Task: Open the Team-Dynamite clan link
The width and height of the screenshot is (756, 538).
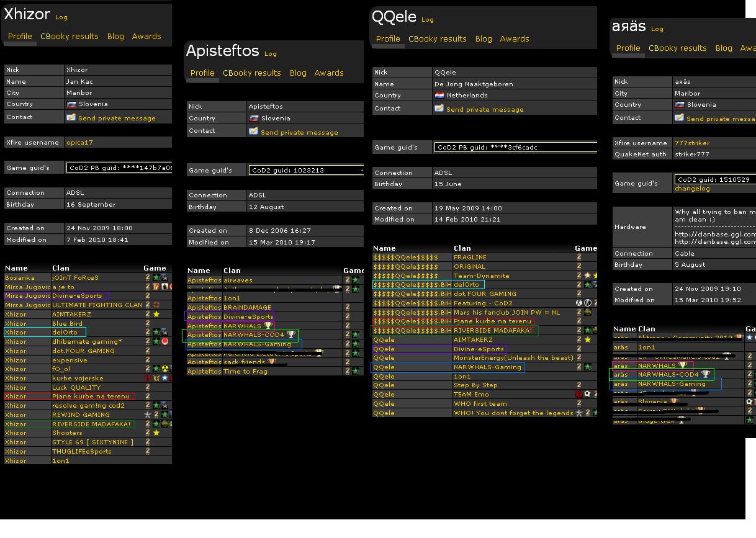Action: pos(481,276)
